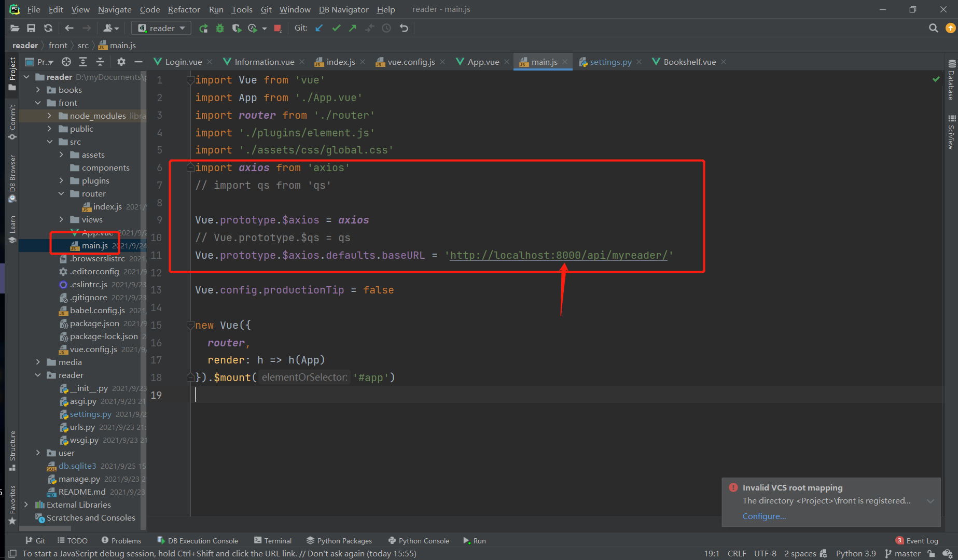The image size is (958, 560).
Task: Expand the media folder
Action: point(38,362)
